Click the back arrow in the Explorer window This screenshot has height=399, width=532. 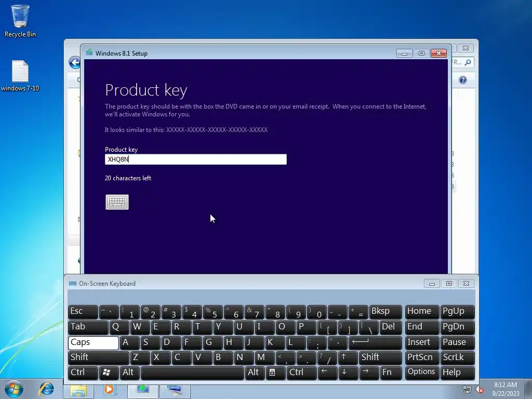[75, 62]
